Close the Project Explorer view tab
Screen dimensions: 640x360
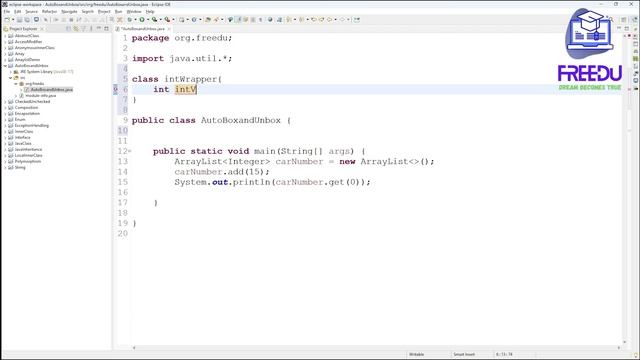point(42,29)
